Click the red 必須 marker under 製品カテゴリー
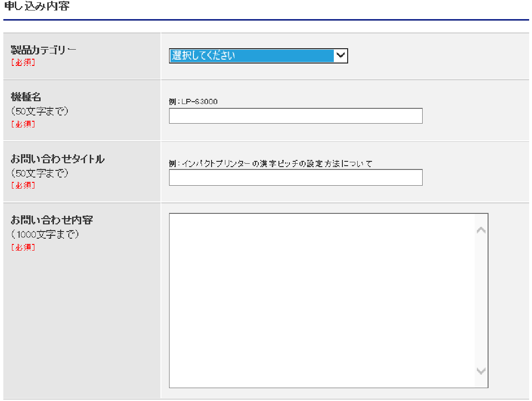Screen dimensions: 532x401 [x=23, y=63]
